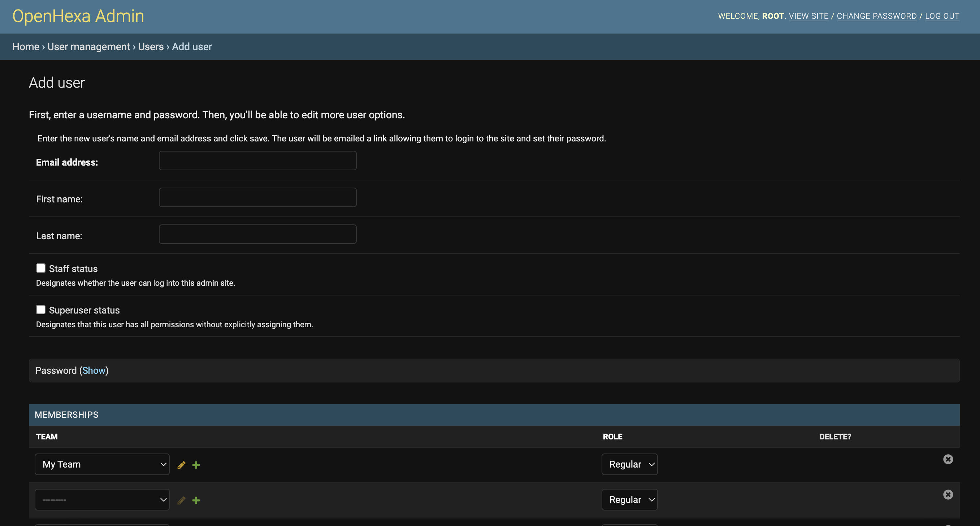The width and height of the screenshot is (980, 526).
Task: Click the Email address label
Action: click(x=67, y=162)
